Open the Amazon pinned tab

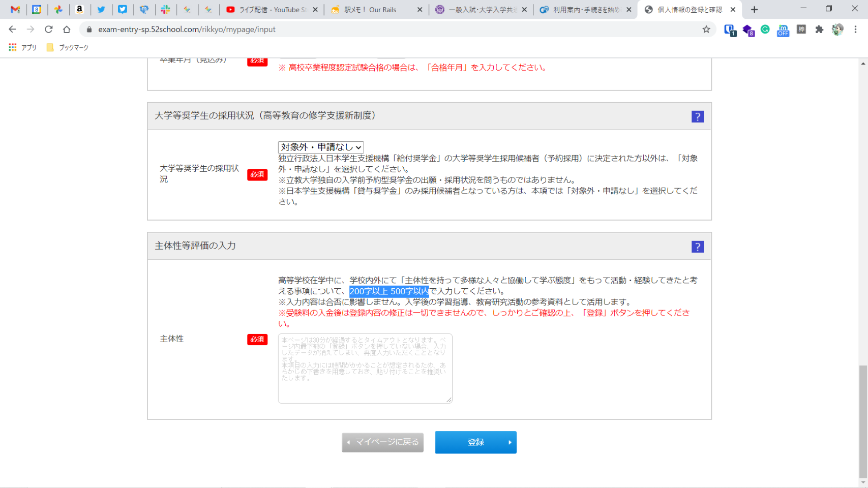tap(79, 10)
